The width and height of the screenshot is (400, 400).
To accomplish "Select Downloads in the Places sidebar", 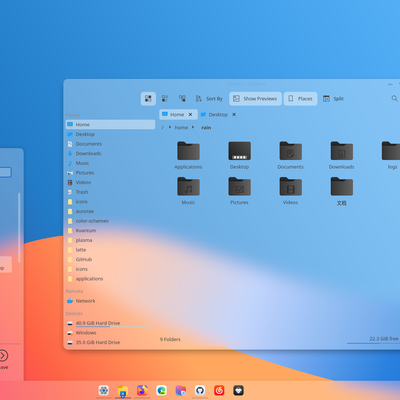I will click(x=110, y=153).
